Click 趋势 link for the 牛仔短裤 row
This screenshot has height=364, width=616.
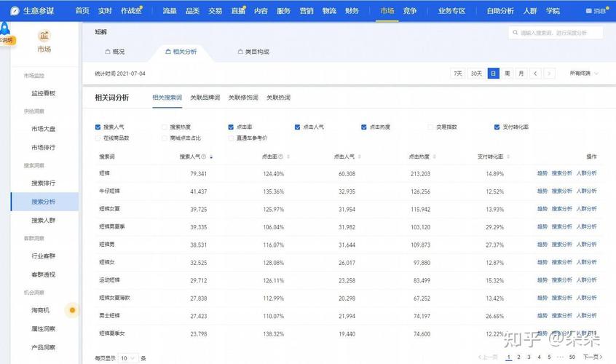(x=542, y=191)
